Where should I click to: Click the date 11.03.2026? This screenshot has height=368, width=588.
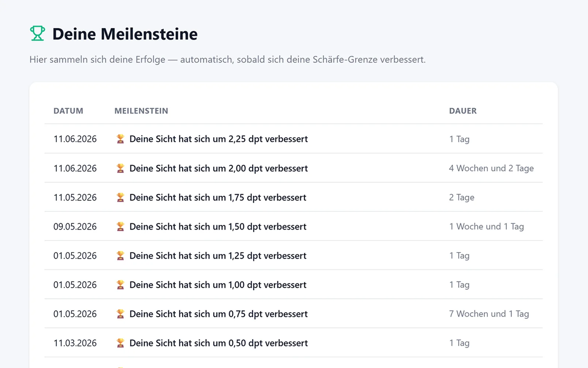click(x=75, y=343)
